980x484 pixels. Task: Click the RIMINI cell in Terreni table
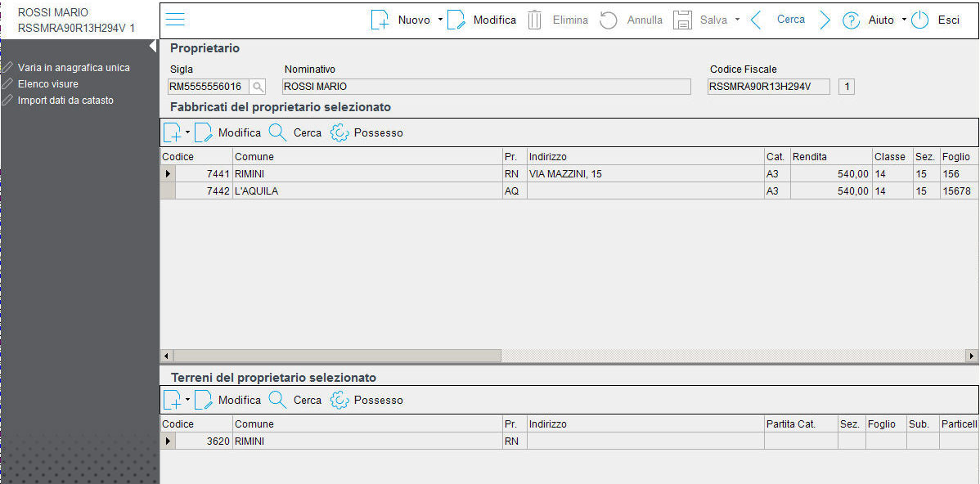coord(367,441)
